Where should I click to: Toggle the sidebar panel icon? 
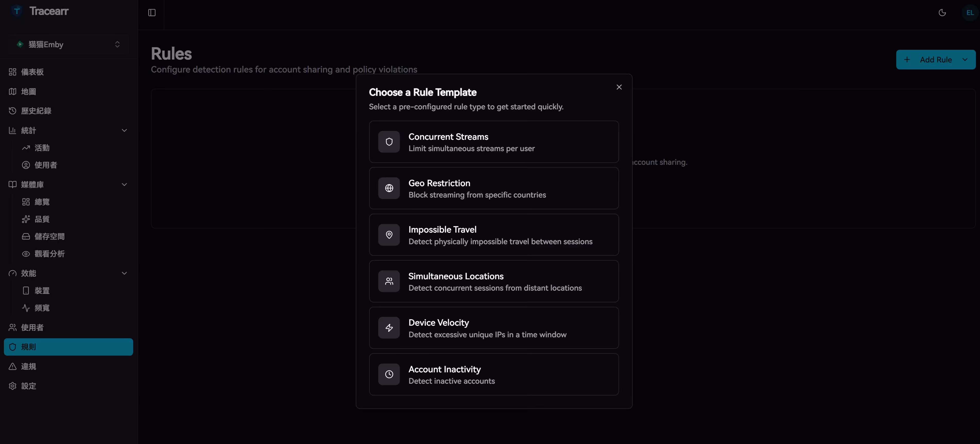(152, 13)
